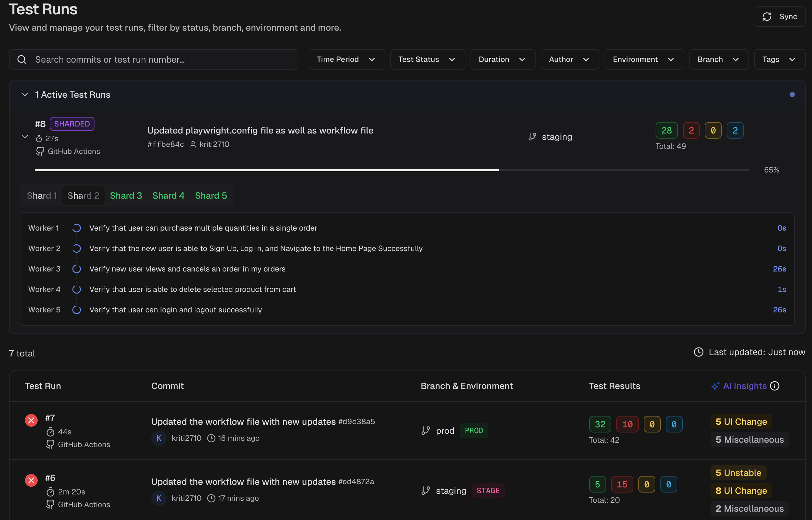Open the Test Status filter dropdown
This screenshot has height=520, width=812.
[427, 59]
